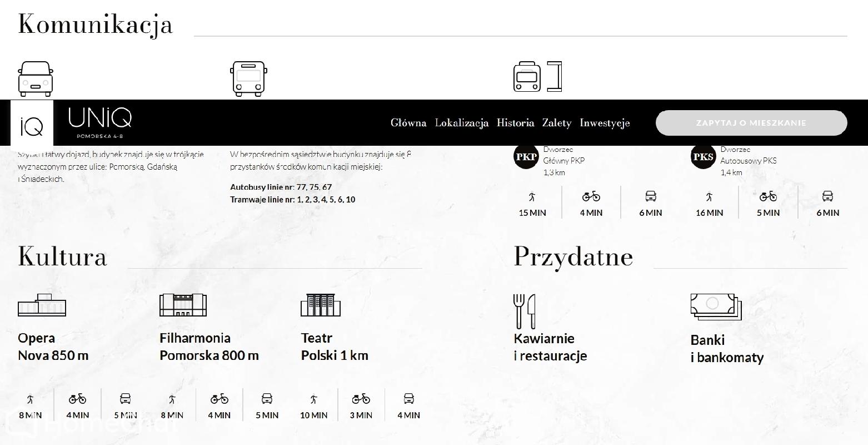Click banknotes icon for banks
Image resolution: width=868 pixels, height=445 pixels.
pos(716,307)
